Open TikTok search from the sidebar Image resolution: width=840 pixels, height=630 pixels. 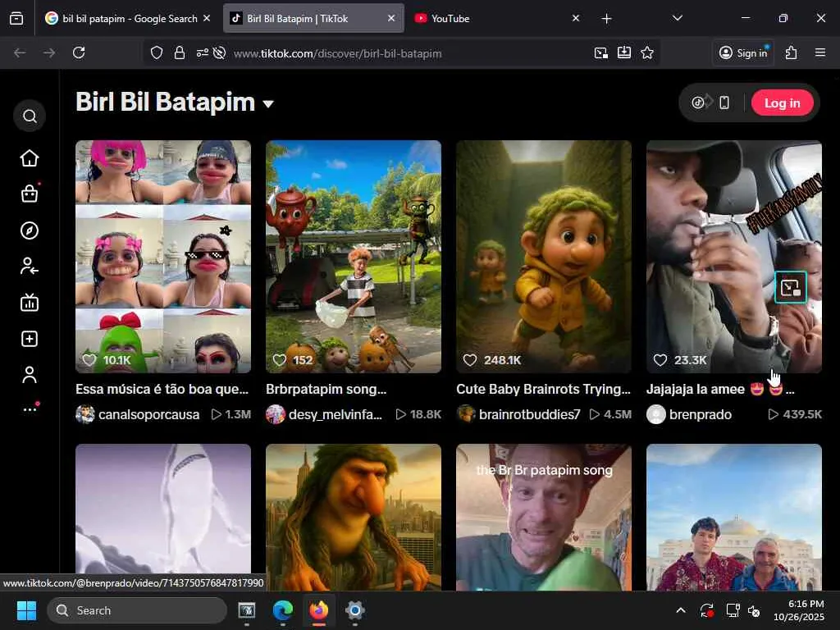click(x=30, y=116)
